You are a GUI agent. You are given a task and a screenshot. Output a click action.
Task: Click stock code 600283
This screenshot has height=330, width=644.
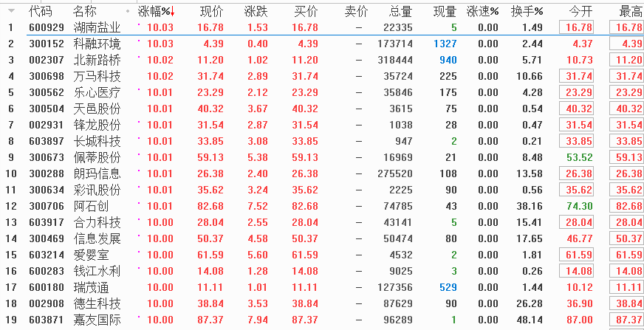(47, 271)
